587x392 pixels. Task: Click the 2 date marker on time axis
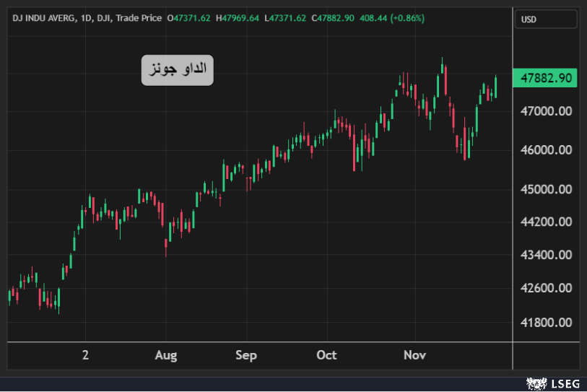(x=86, y=355)
